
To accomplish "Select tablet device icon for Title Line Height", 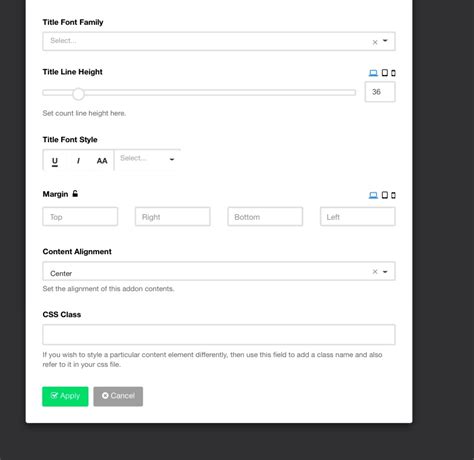I will tap(385, 73).
